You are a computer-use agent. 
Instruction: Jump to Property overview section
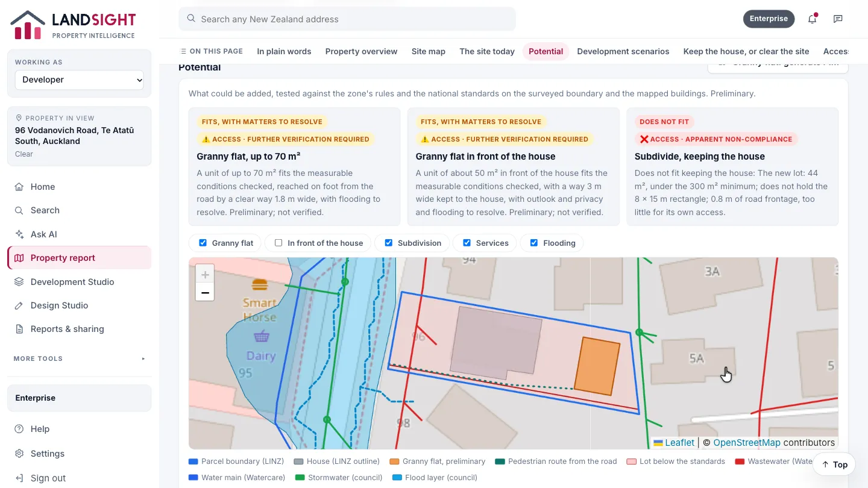362,51
